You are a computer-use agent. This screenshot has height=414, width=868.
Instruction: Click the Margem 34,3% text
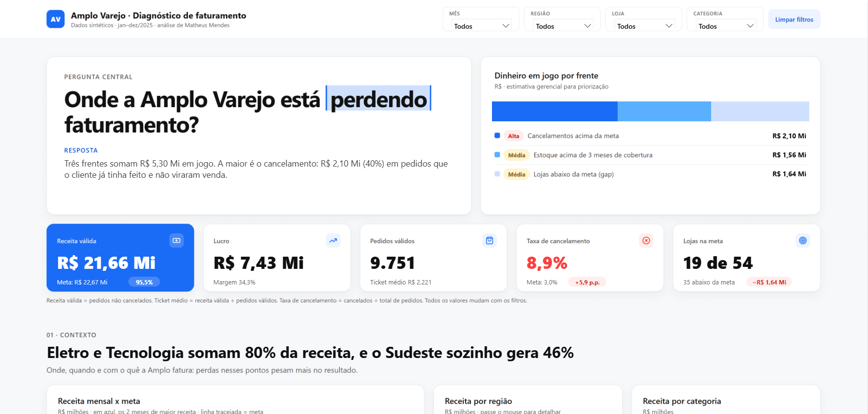tap(234, 282)
